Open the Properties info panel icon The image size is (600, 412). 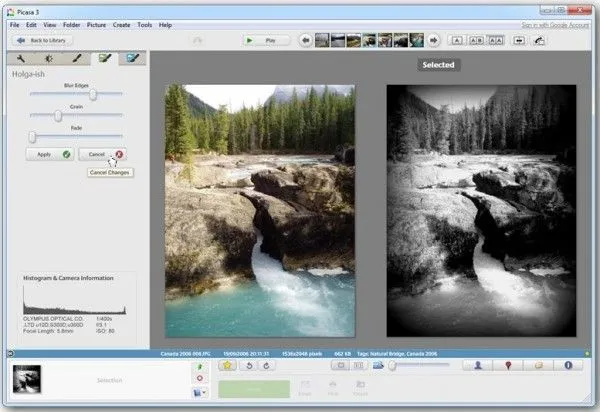tap(568, 365)
